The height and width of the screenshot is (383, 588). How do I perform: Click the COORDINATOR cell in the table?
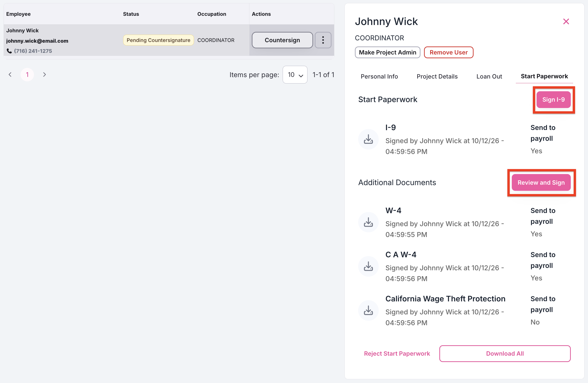(216, 40)
